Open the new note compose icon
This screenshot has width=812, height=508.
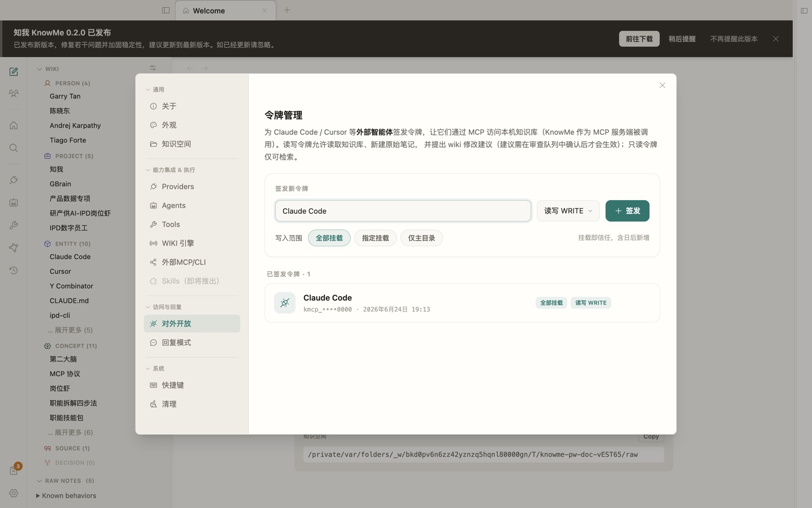click(14, 72)
